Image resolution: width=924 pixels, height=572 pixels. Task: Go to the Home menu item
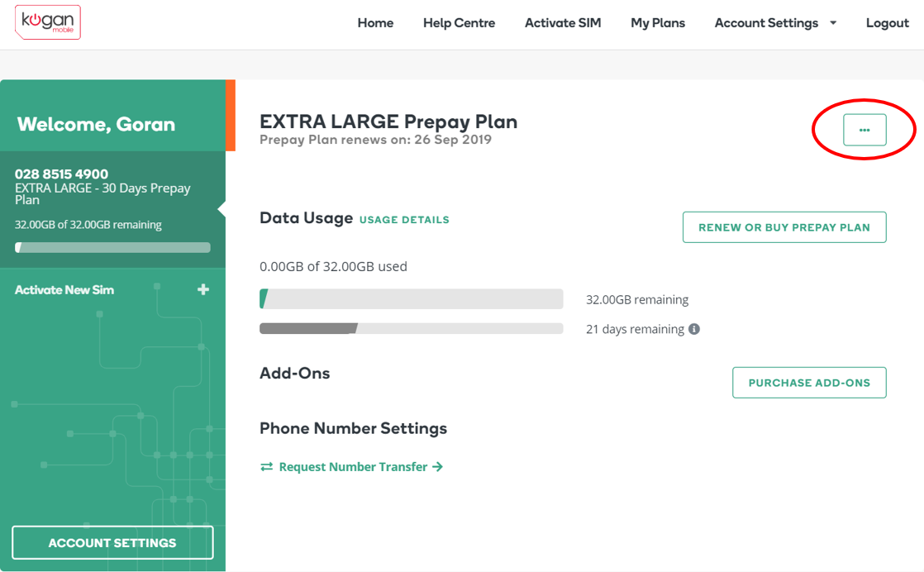point(375,23)
